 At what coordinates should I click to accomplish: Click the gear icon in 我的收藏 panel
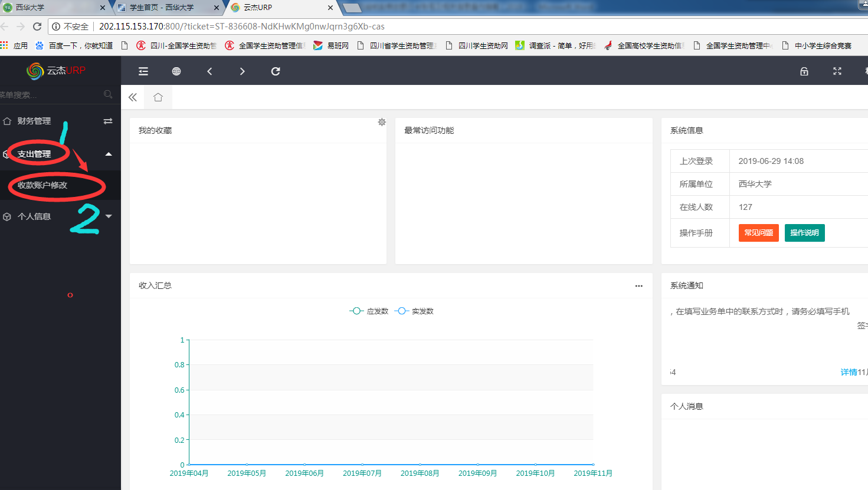pyautogui.click(x=382, y=122)
